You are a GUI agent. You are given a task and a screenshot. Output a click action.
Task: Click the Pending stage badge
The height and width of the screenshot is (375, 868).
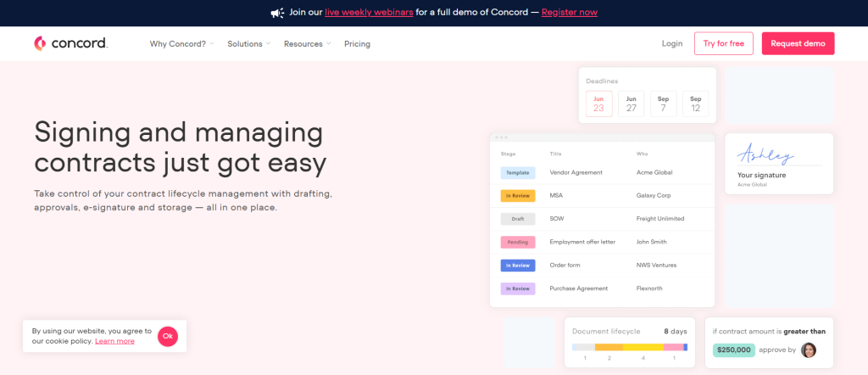(518, 242)
